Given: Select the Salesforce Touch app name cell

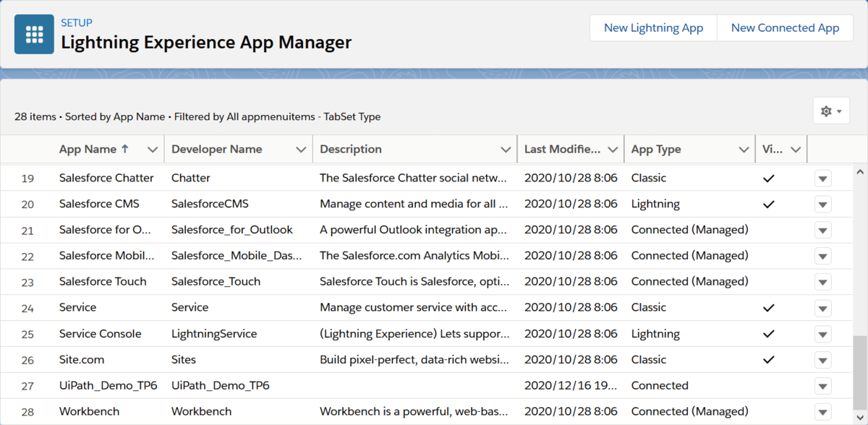Looking at the screenshot, I should tap(103, 281).
